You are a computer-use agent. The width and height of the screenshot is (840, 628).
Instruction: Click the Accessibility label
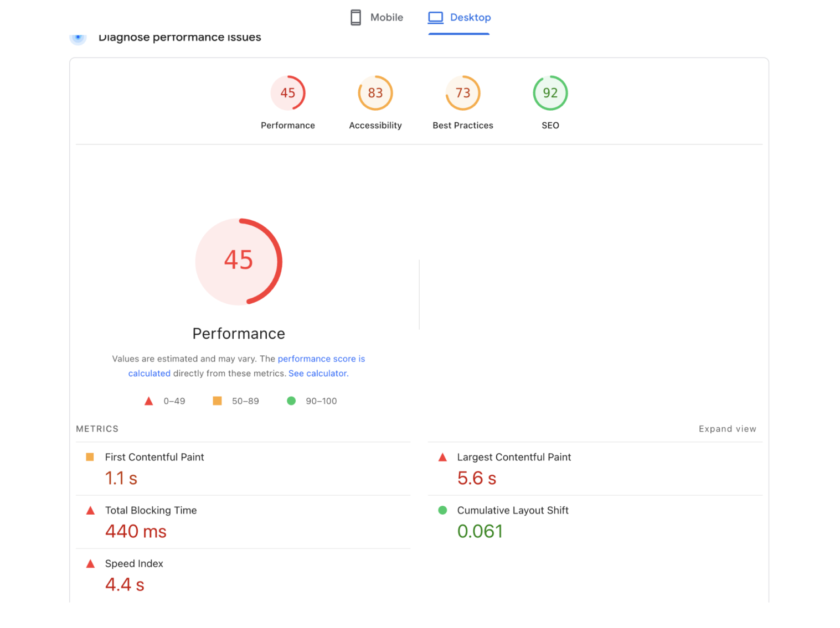click(375, 126)
